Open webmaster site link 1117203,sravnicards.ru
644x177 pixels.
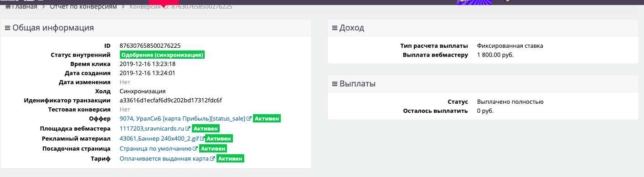pos(152,129)
